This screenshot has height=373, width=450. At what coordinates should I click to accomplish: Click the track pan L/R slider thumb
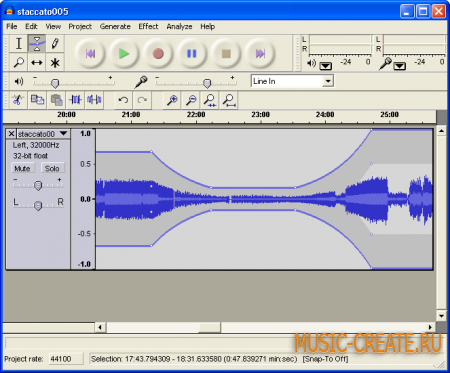coord(38,206)
